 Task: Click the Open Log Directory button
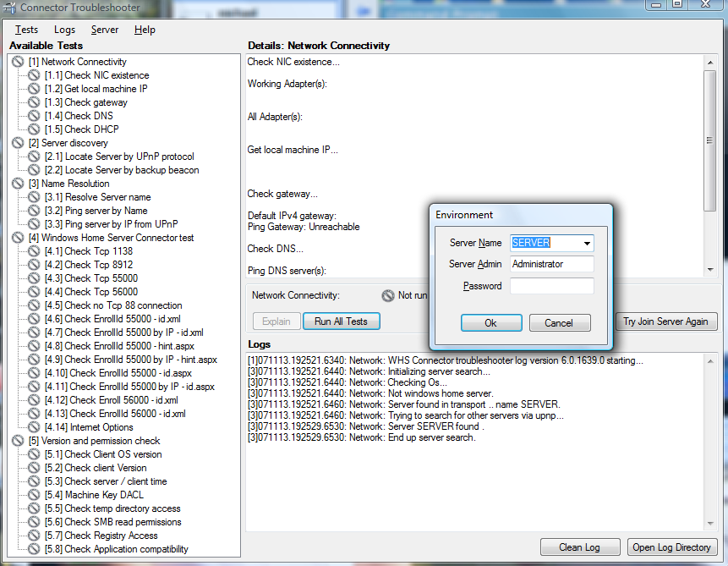[672, 547]
